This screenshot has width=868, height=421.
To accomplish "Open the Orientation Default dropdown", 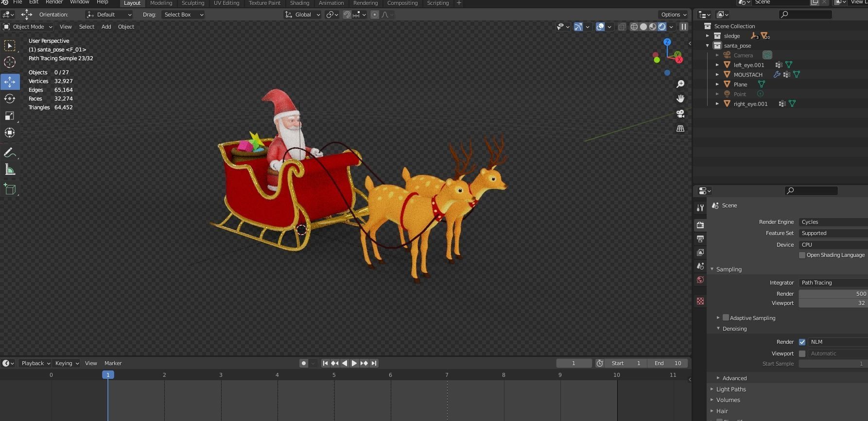I will pyautogui.click(x=109, y=15).
